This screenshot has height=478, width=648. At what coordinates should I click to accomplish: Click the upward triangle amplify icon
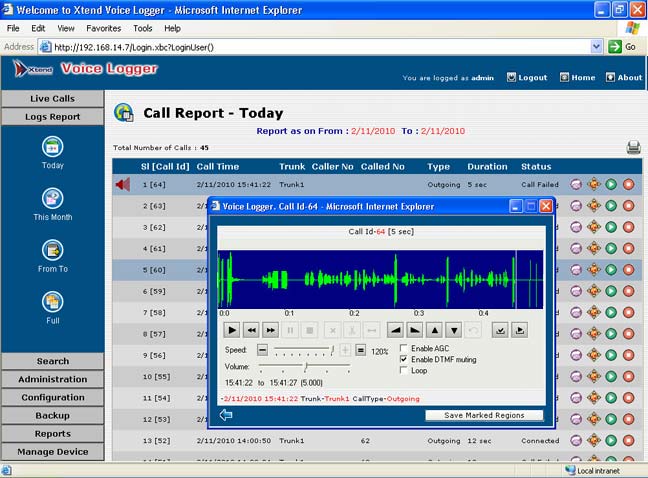point(434,330)
